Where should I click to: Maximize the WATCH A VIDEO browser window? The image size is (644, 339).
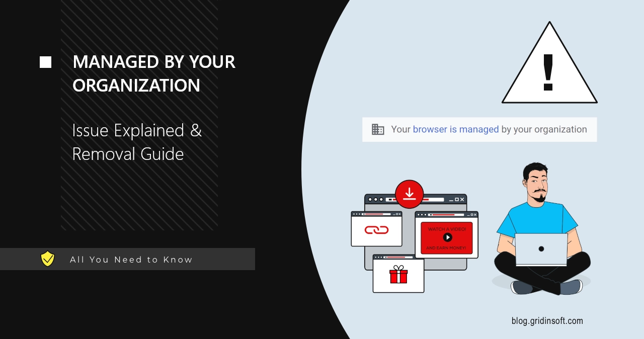coord(472,214)
